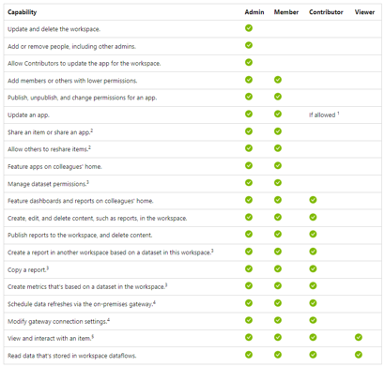Click Viewer checkmark for Read data dataflows row

(x=358, y=355)
